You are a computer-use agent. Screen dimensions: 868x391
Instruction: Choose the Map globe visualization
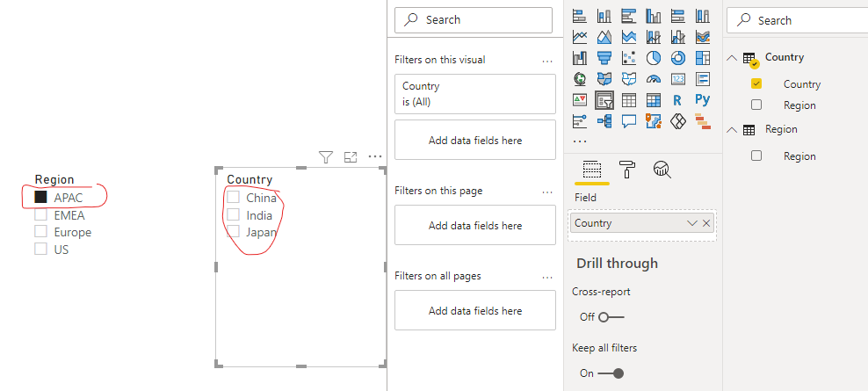coord(580,79)
